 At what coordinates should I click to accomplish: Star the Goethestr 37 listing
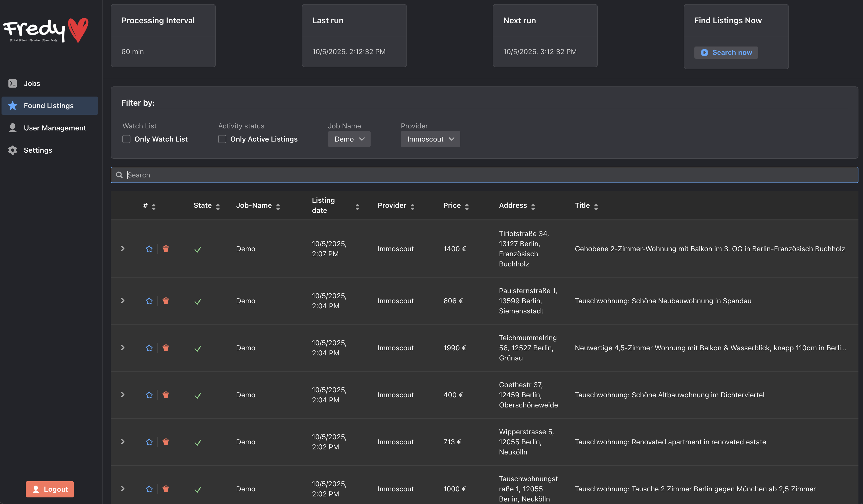[x=149, y=395]
